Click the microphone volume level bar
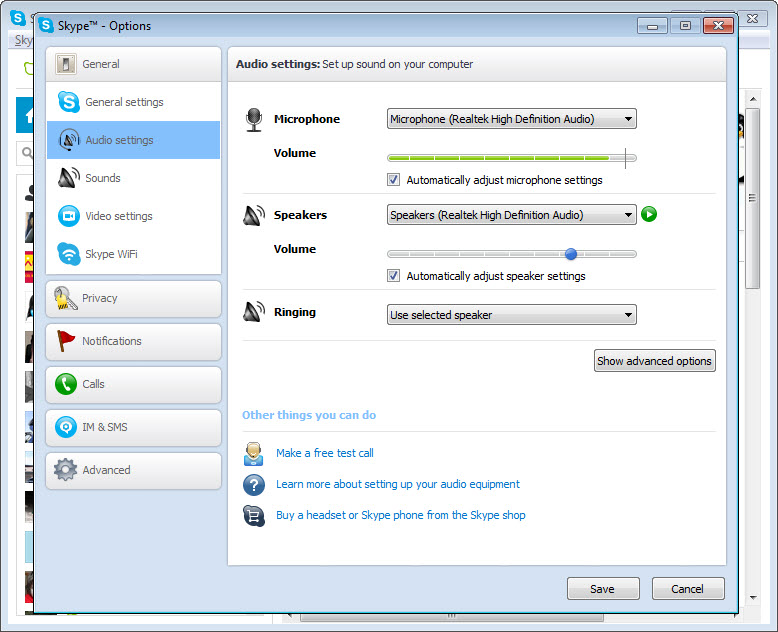Viewport: 778px width, 632px height. 512,158
